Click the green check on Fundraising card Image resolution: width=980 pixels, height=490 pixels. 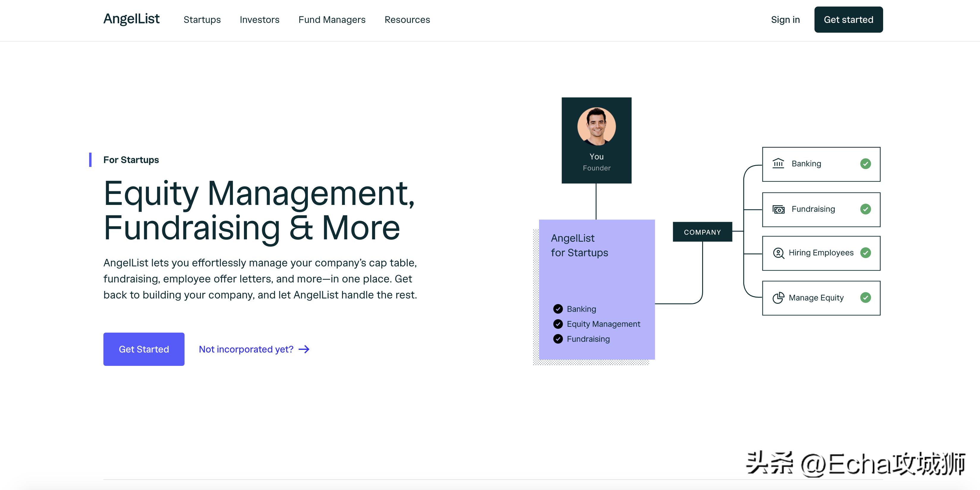[x=865, y=209]
